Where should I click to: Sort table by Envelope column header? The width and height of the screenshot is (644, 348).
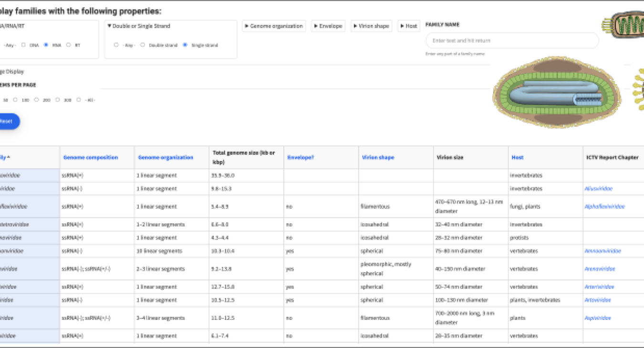[301, 157]
